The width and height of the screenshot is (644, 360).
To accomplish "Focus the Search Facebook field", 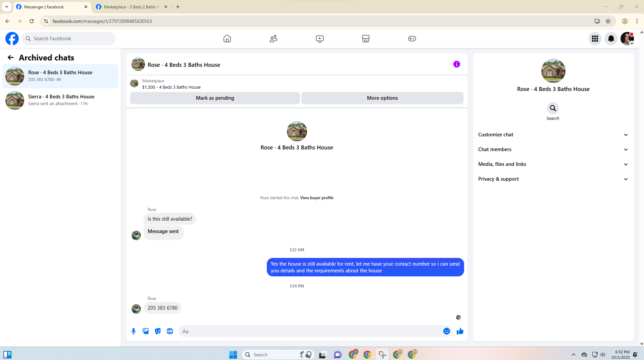I will click(x=68, y=39).
